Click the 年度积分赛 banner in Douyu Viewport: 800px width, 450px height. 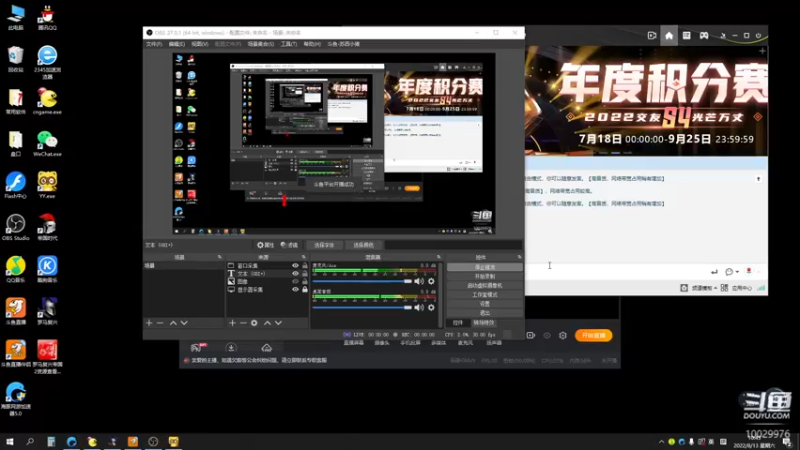click(646, 101)
